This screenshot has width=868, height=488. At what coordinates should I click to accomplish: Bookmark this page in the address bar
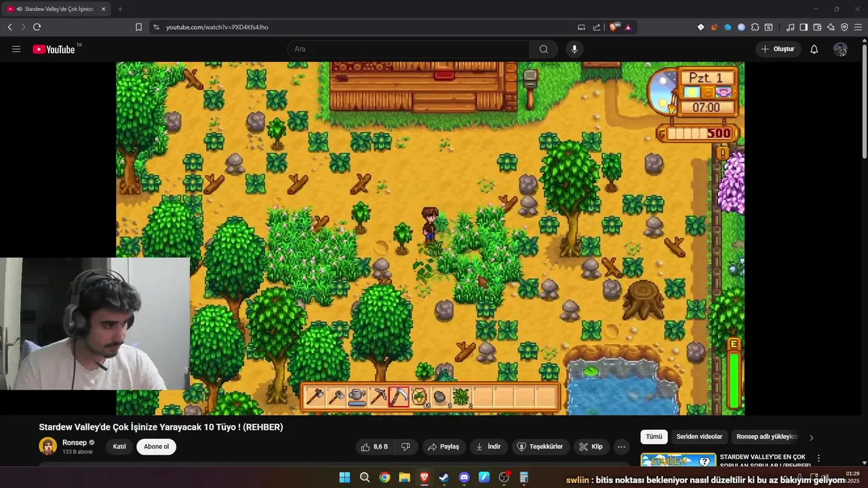[138, 27]
